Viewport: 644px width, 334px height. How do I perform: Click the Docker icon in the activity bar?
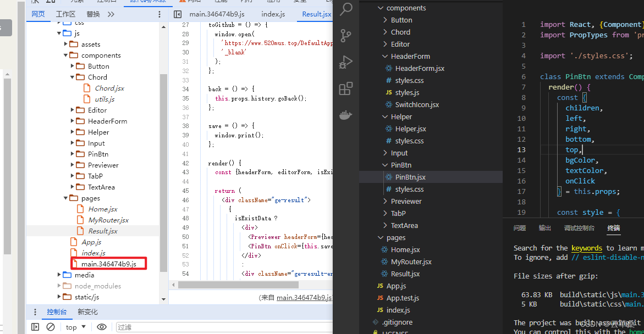345,114
